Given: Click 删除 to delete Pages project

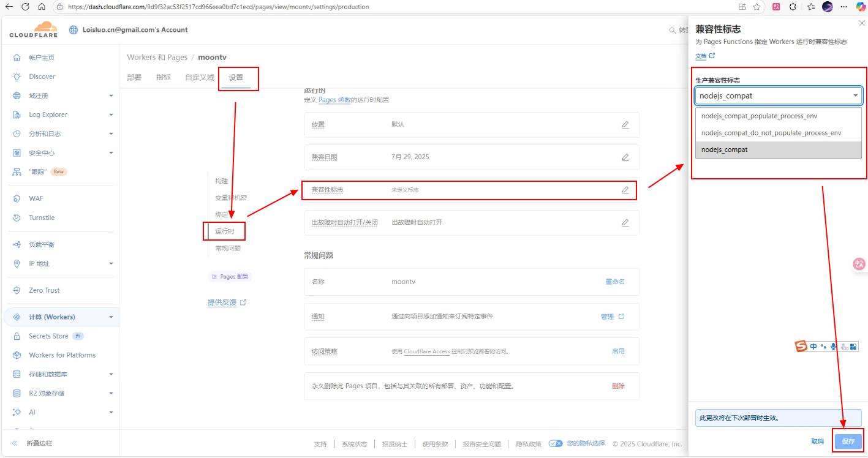Looking at the screenshot, I should tap(618, 386).
